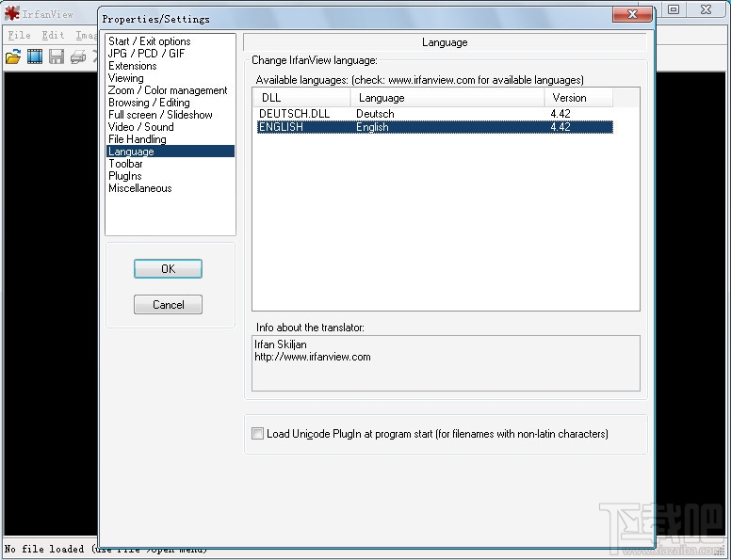The width and height of the screenshot is (731, 560).
Task: Open the Toolbar settings category
Action: [125, 164]
